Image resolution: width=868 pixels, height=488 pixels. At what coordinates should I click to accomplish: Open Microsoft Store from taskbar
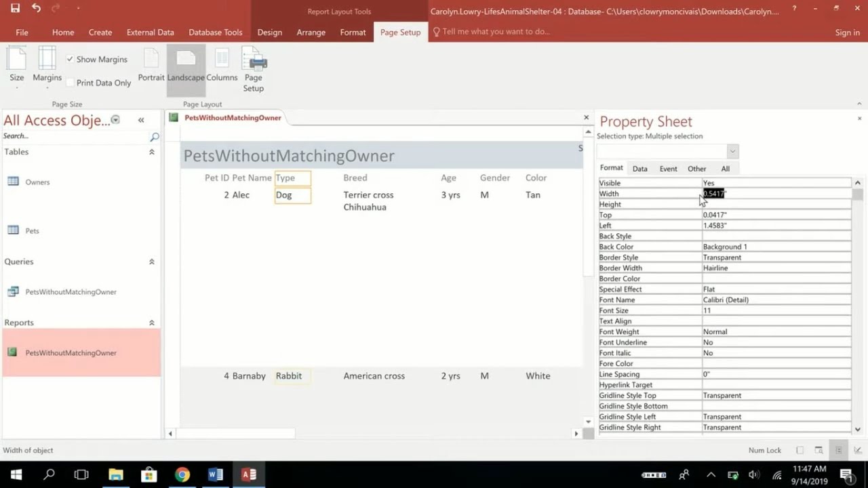coord(149,474)
